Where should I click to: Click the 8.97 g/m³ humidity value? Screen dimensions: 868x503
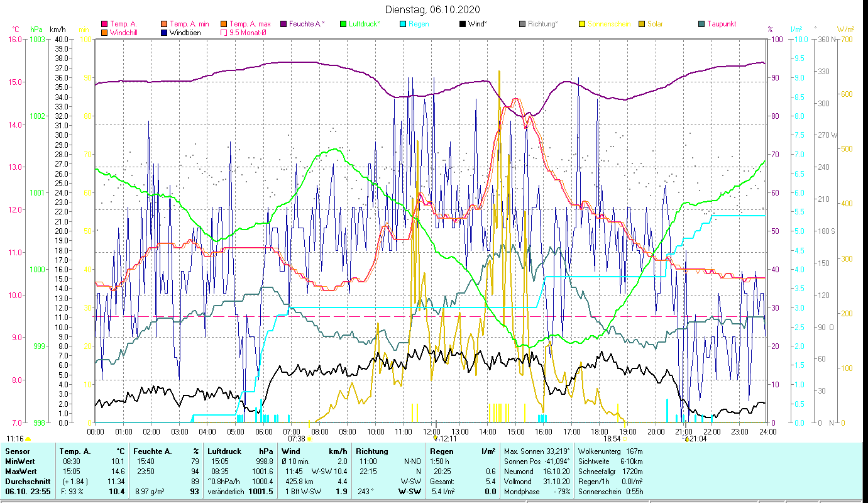150,492
